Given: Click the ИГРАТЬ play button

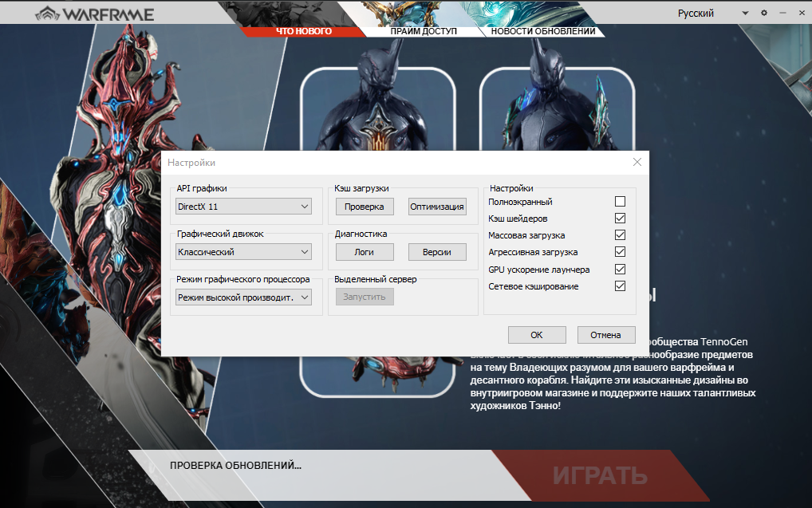Looking at the screenshot, I should click(x=600, y=475).
